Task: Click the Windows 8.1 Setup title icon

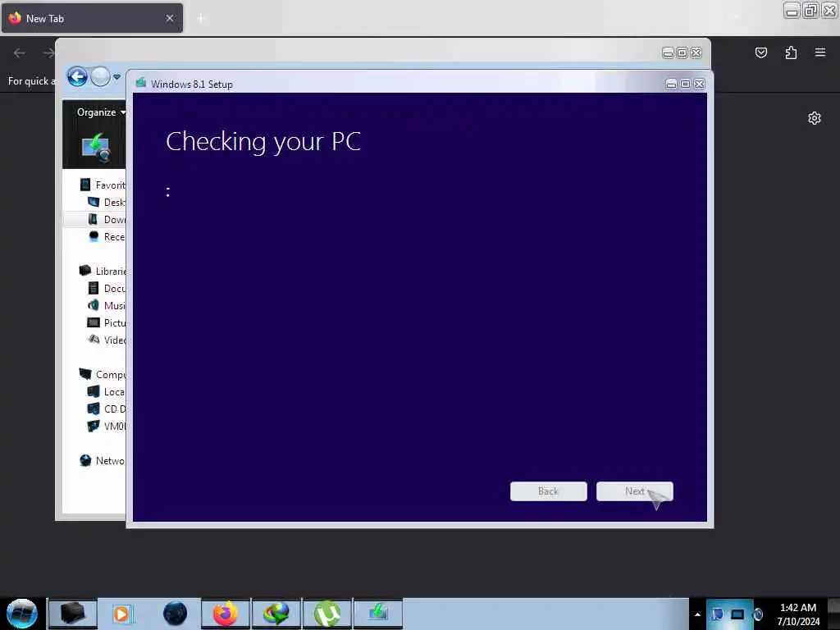Action: 141,83
